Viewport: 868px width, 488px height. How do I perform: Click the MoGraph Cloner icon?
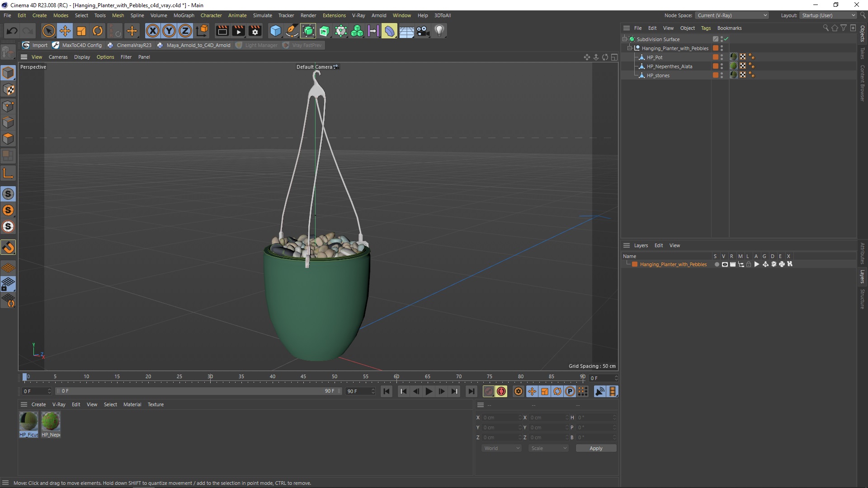click(x=357, y=31)
